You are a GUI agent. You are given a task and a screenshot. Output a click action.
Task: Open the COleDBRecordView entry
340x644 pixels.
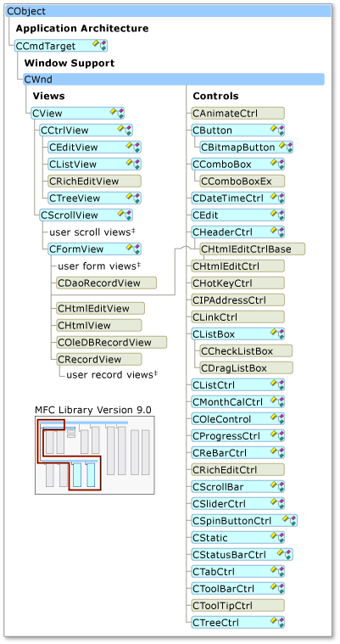pos(112,342)
